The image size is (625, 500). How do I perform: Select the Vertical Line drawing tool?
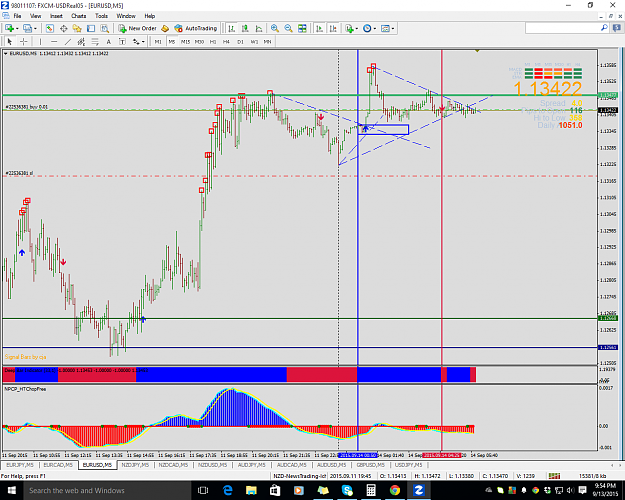pos(40,41)
